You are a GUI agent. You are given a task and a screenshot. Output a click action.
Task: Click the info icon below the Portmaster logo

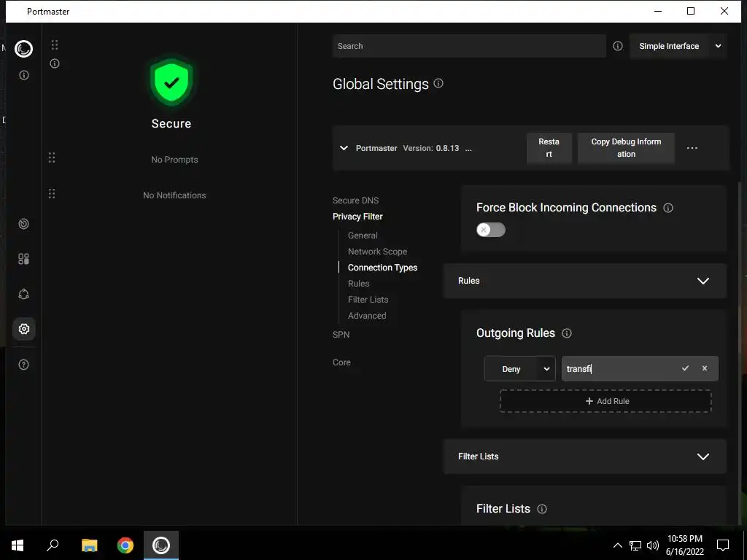[x=24, y=75]
